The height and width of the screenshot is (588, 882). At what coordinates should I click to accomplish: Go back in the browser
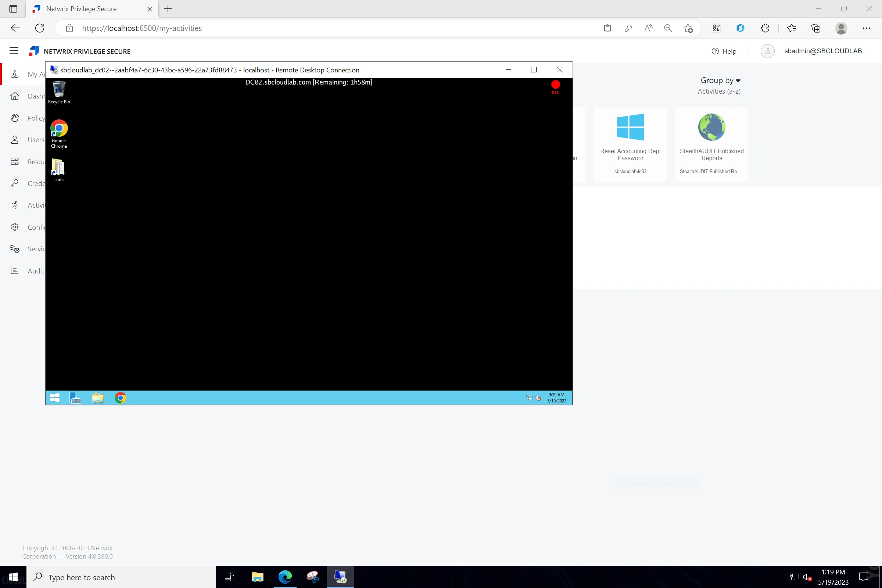coord(15,28)
